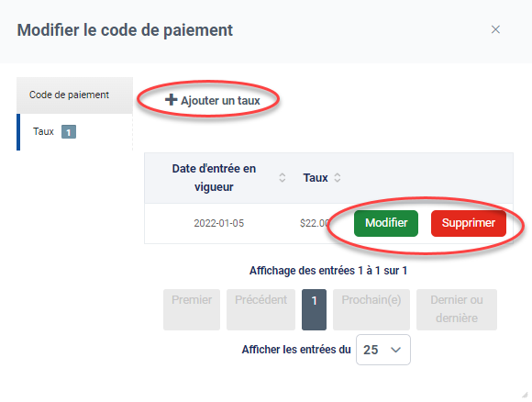532x402 pixels.
Task: Select the 2022-01-05 date cell
Action: [x=219, y=223]
